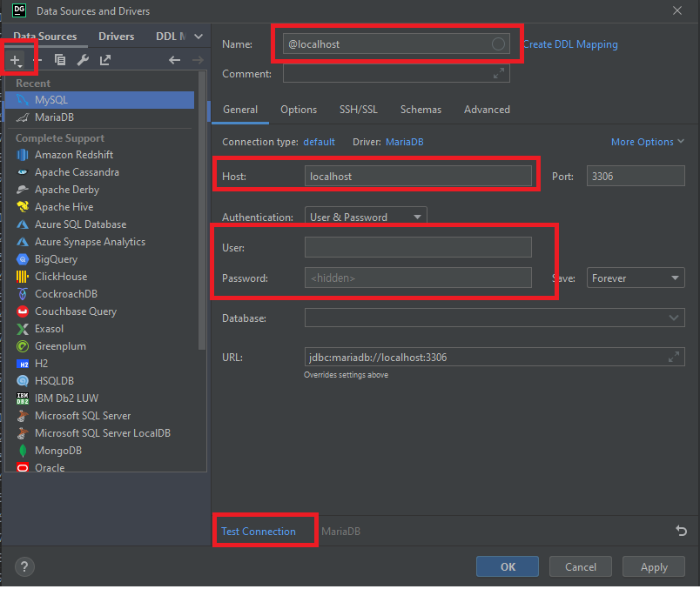This screenshot has height=589, width=700.
Task: Choose Couchbase Query data source
Action: (x=100, y=311)
